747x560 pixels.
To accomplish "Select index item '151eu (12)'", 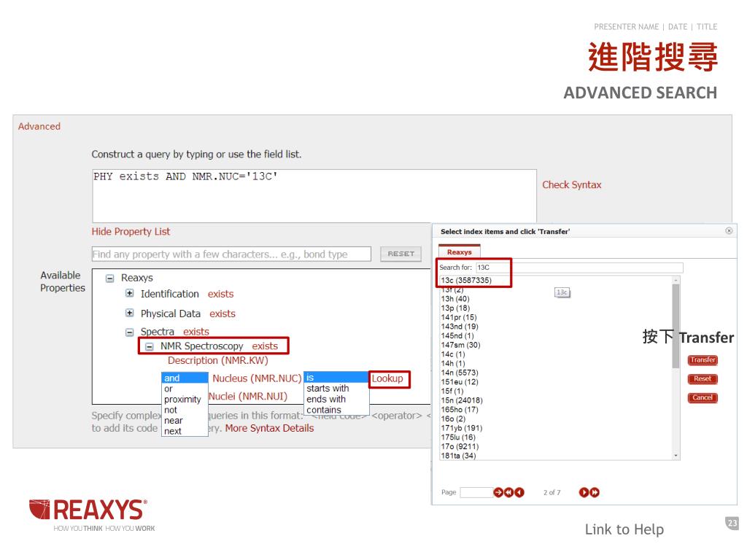I will 460,382.
